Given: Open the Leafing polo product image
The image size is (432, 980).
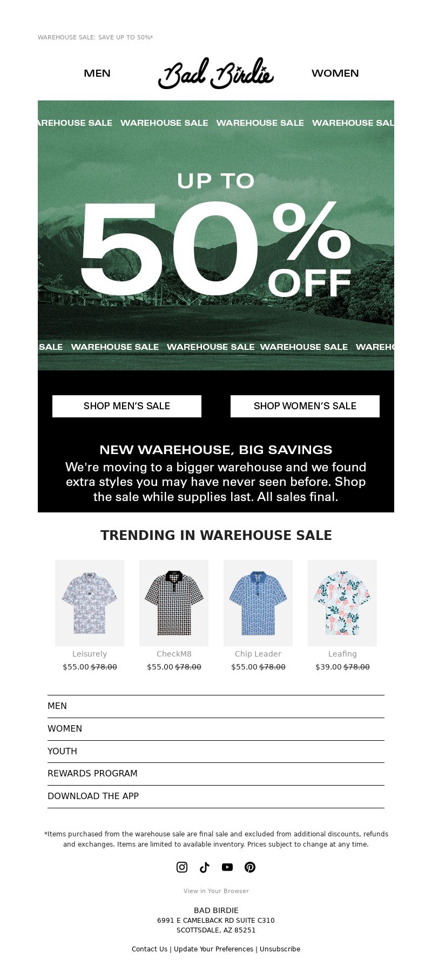Looking at the screenshot, I should [342, 603].
